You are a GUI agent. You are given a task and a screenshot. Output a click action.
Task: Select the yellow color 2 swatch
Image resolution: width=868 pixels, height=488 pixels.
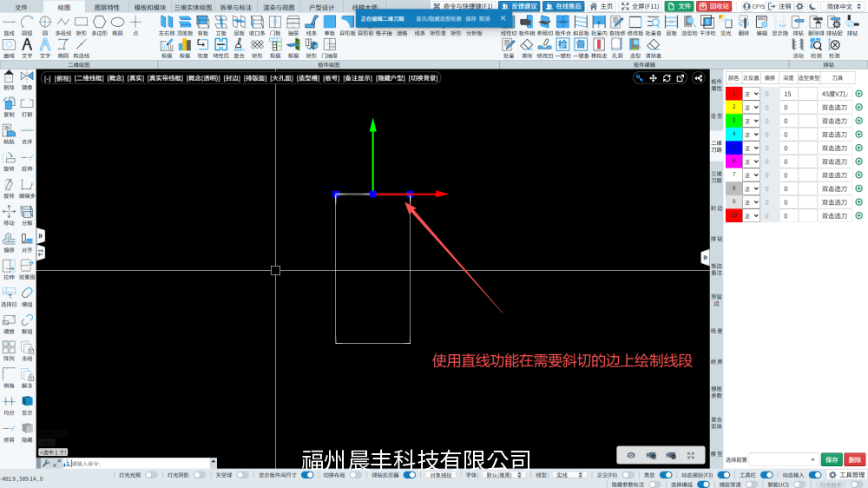733,108
